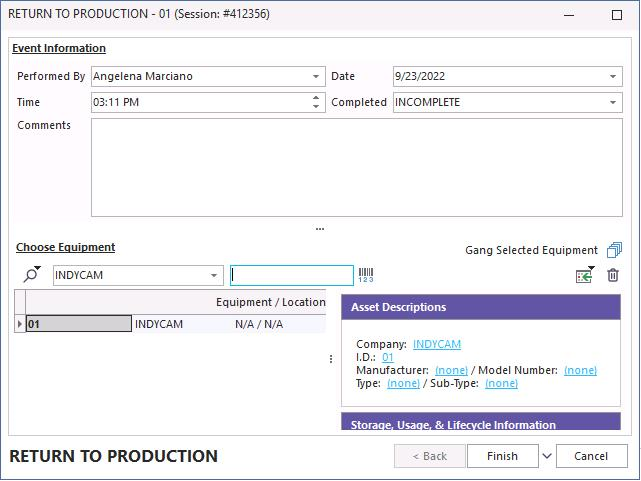The image size is (641, 481).
Task: Open the Performed By dropdown
Action: (316, 76)
